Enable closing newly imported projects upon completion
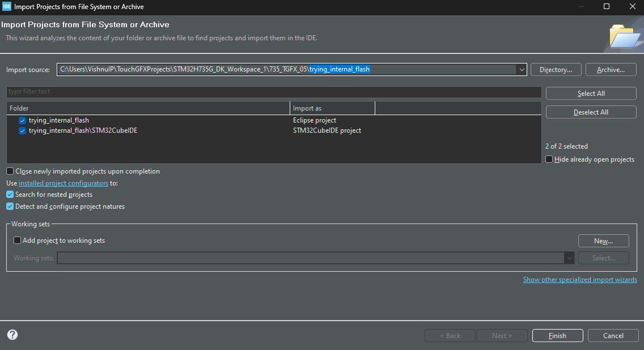 [x=9, y=171]
